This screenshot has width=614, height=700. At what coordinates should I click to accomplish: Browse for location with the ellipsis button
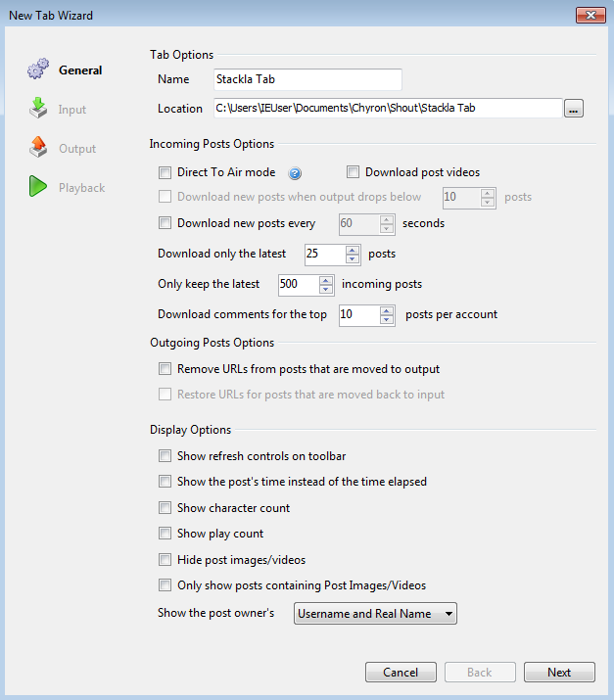pyautogui.click(x=574, y=109)
